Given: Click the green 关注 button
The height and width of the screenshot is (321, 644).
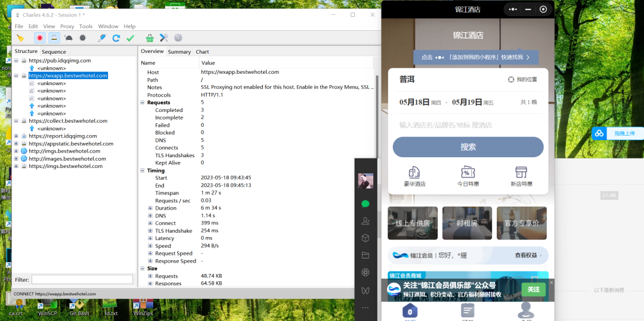Looking at the screenshot, I should pyautogui.click(x=534, y=289).
